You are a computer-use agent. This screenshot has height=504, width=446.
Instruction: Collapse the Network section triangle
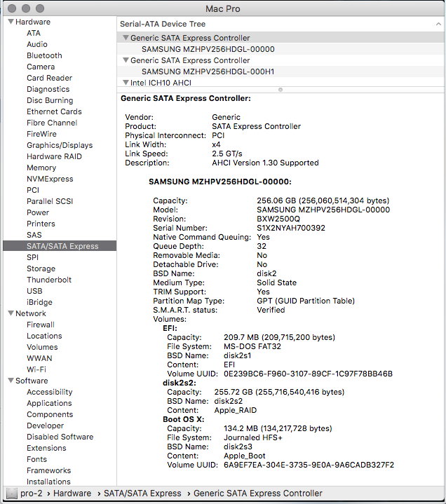pyautogui.click(x=11, y=313)
